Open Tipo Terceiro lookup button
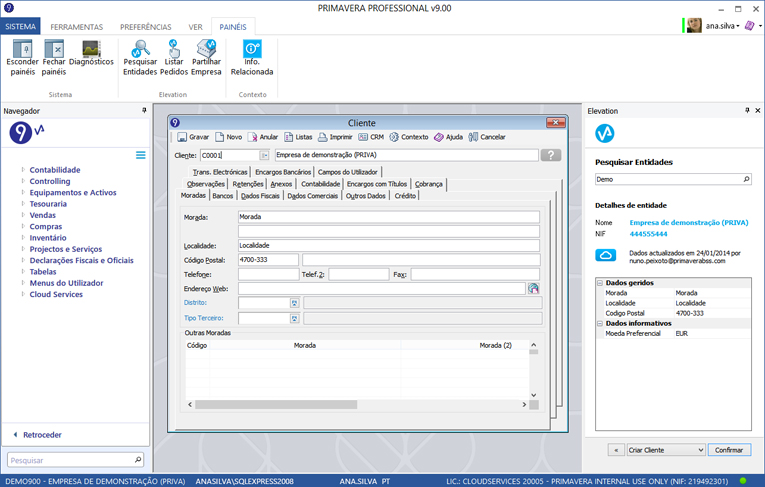765x487 pixels. [294, 318]
